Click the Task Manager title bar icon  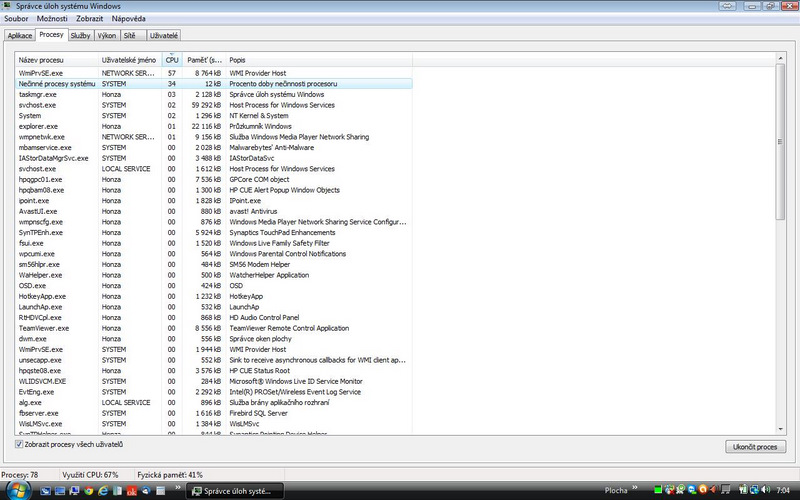tap(6, 6)
